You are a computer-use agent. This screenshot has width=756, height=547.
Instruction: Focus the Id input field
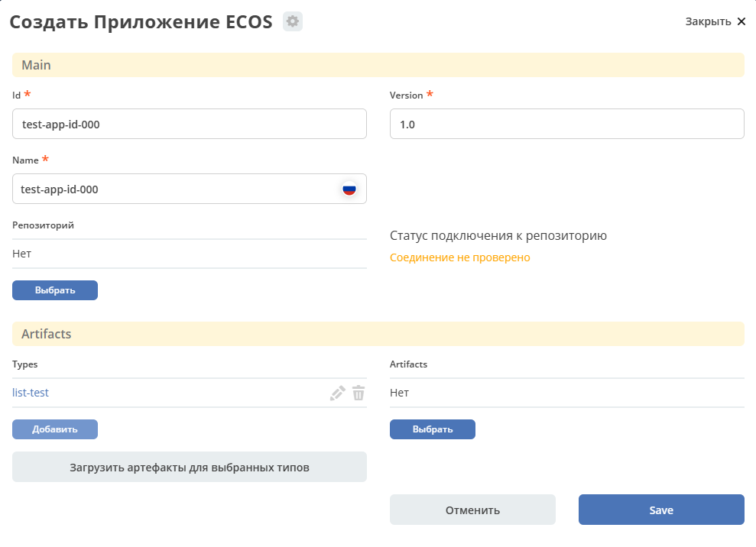tap(189, 124)
